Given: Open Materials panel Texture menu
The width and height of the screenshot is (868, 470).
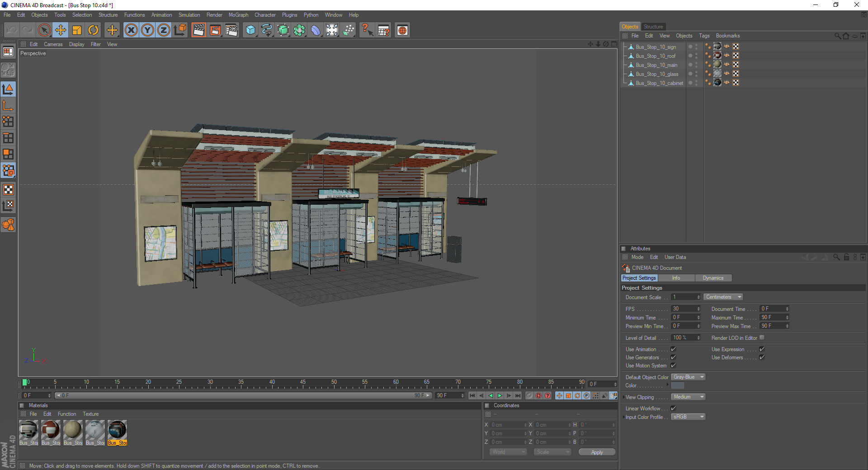Looking at the screenshot, I should tap(90, 414).
